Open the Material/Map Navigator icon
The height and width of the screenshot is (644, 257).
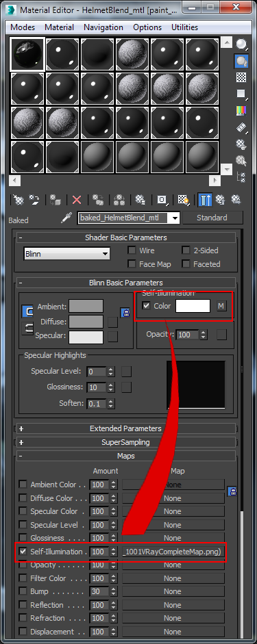pos(241,177)
